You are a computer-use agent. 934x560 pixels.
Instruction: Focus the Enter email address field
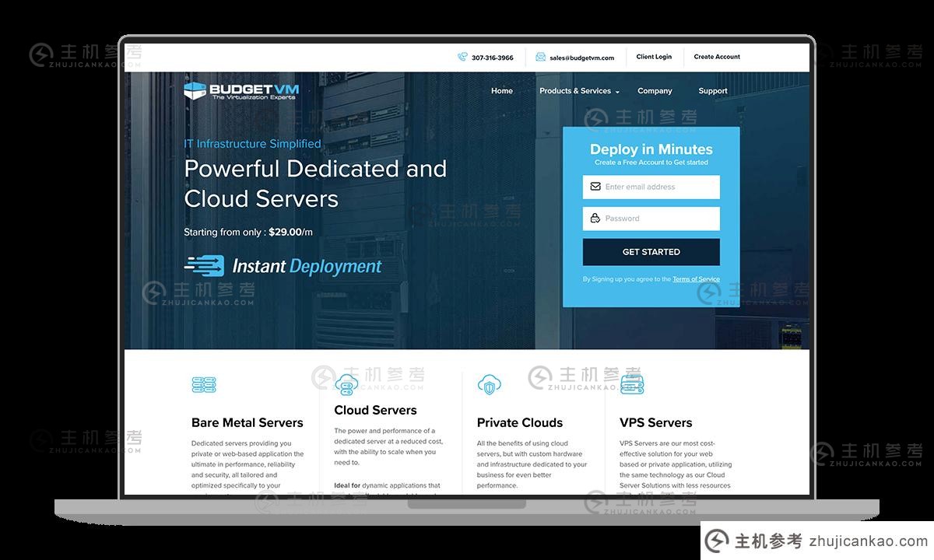[x=651, y=187]
